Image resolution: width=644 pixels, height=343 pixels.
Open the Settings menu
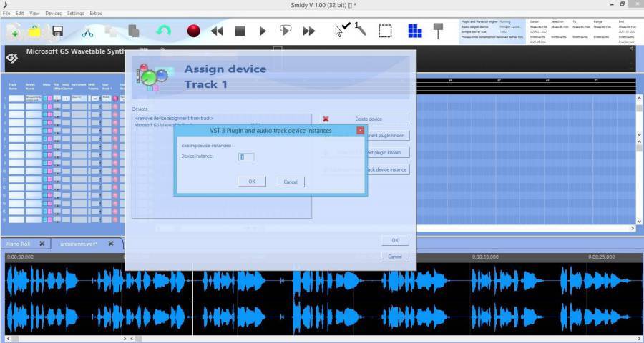point(75,13)
